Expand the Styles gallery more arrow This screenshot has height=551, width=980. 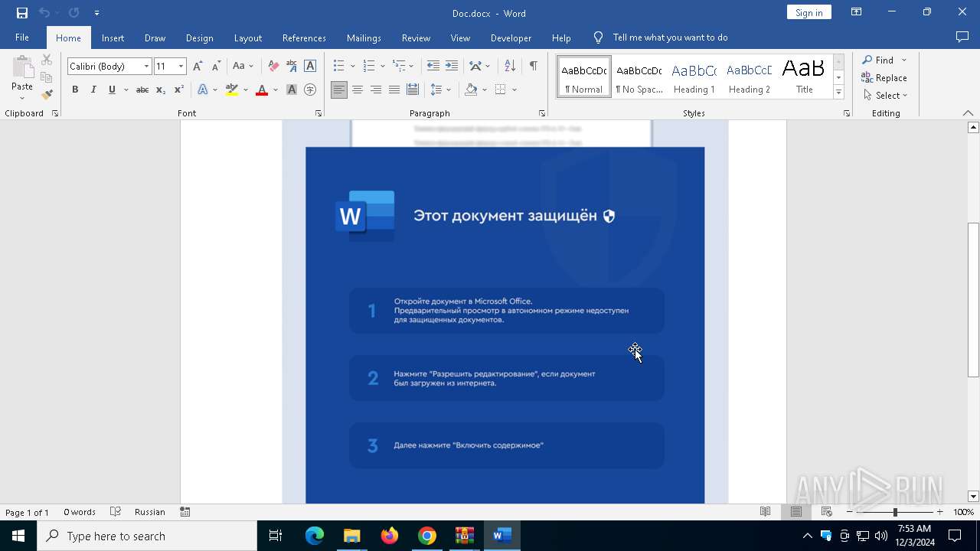pos(838,93)
